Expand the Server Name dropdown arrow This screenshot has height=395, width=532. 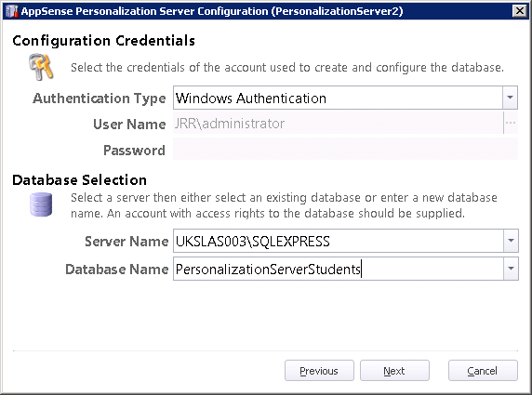(x=511, y=241)
